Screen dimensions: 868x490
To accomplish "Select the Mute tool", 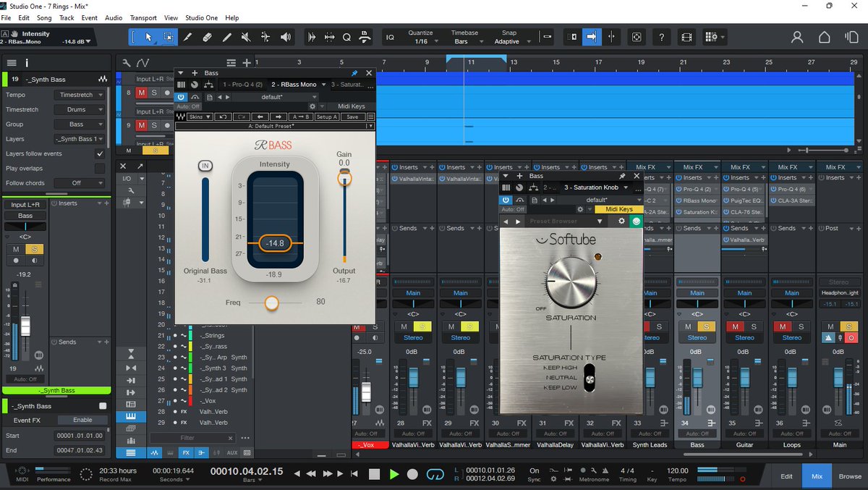I will tap(246, 37).
